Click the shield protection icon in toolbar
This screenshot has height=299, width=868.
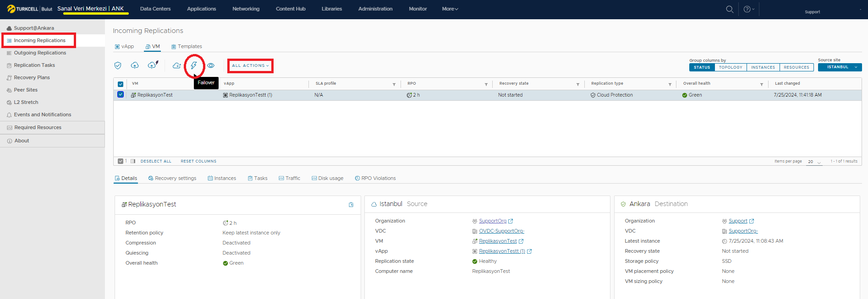coord(118,65)
